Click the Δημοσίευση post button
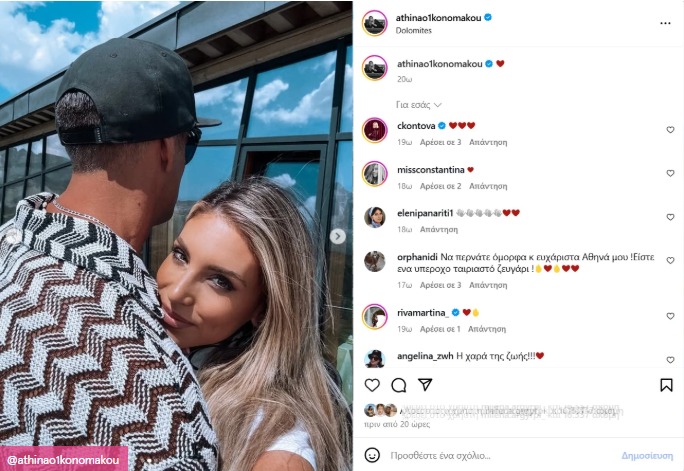Screen dimensions: 684x471 pos(647,456)
